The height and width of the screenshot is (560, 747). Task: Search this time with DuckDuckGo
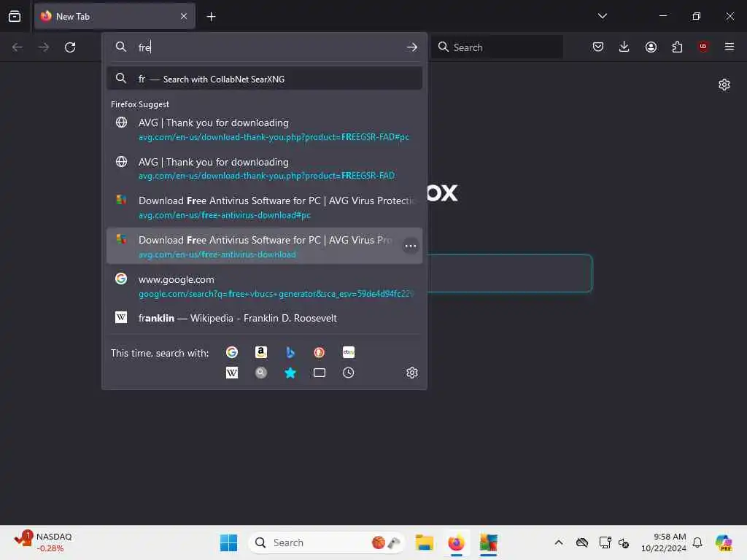coord(320,352)
